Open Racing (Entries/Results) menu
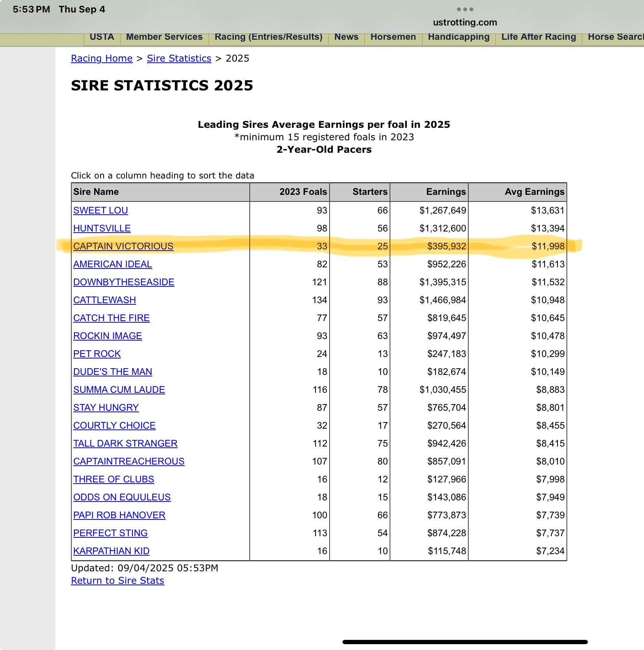This screenshot has width=644, height=650. pyautogui.click(x=268, y=37)
